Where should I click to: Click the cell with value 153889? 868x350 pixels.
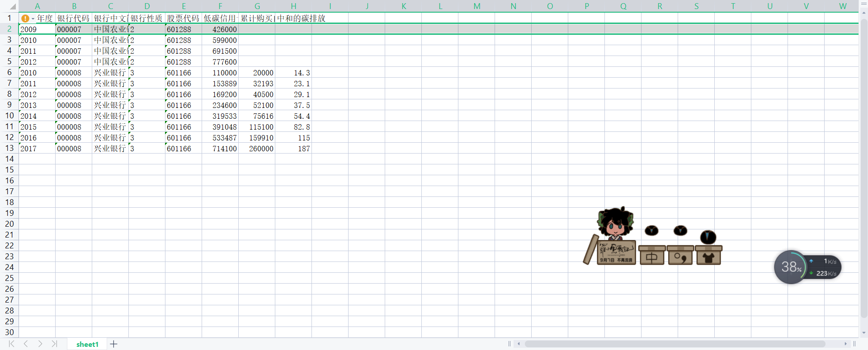tap(220, 83)
